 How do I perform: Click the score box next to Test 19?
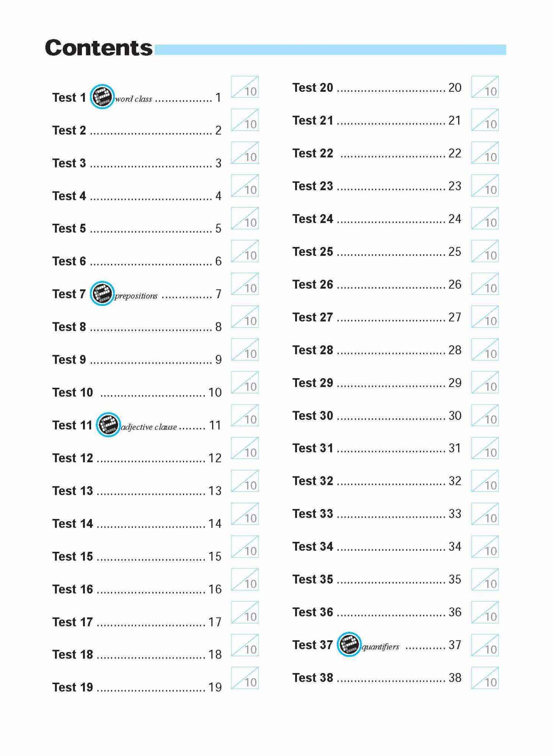[245, 678]
